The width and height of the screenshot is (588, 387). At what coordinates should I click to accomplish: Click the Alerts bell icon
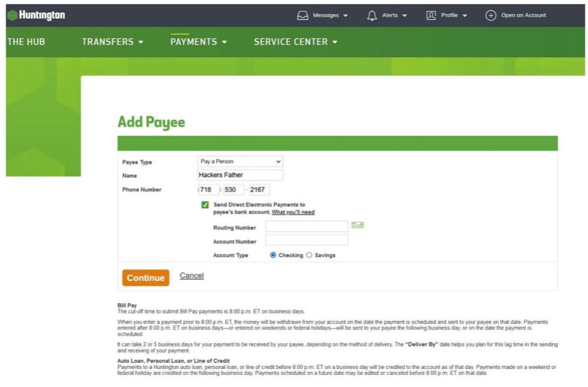(x=372, y=15)
